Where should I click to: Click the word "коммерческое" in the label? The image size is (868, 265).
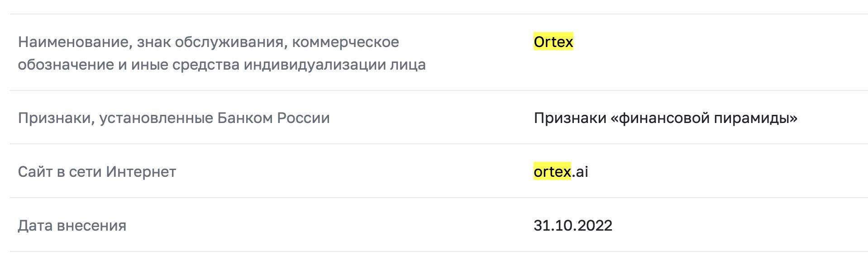[x=345, y=42]
